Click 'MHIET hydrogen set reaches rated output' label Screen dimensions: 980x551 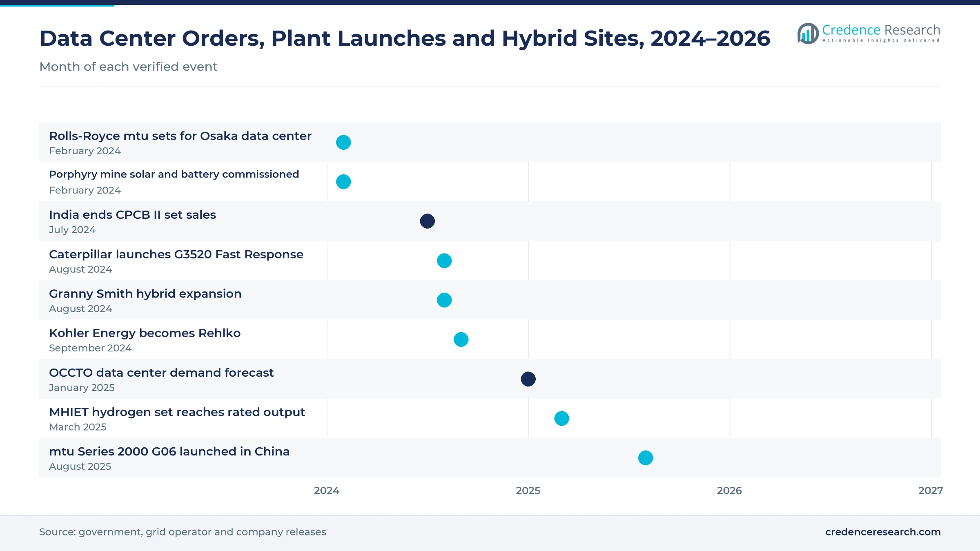(x=177, y=412)
